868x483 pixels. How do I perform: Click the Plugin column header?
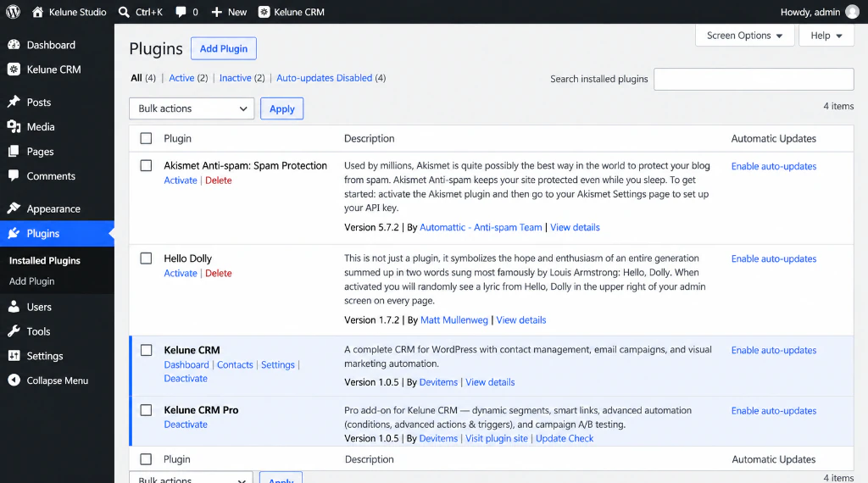[x=177, y=138]
